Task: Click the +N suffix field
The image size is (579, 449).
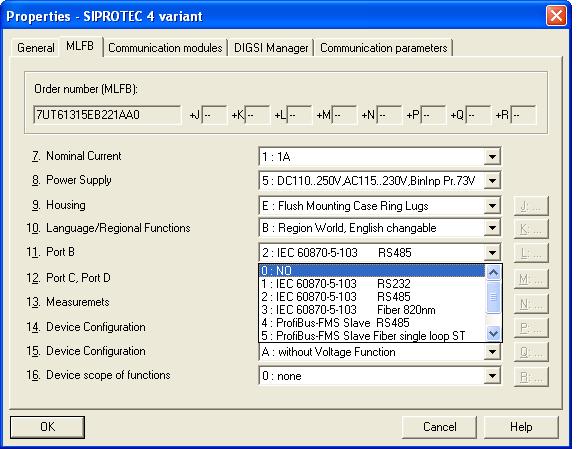Action: (x=389, y=115)
